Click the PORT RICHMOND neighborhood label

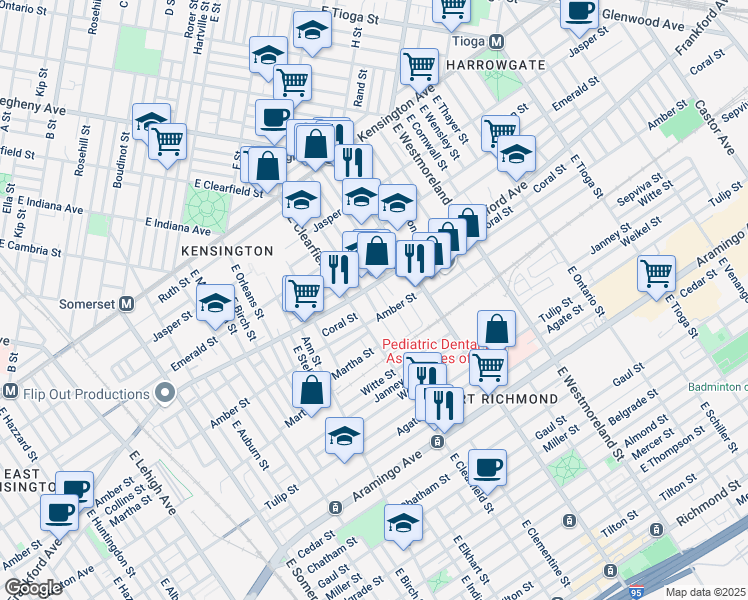509,399
